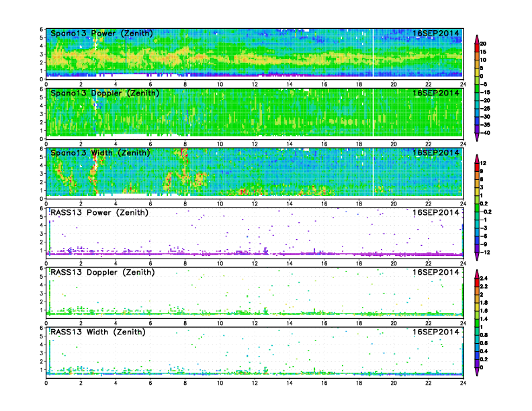The height and width of the screenshot is (411, 532).
Task: Click the 'Spano13 Width (Zenith)' panel title
Action: coord(100,152)
